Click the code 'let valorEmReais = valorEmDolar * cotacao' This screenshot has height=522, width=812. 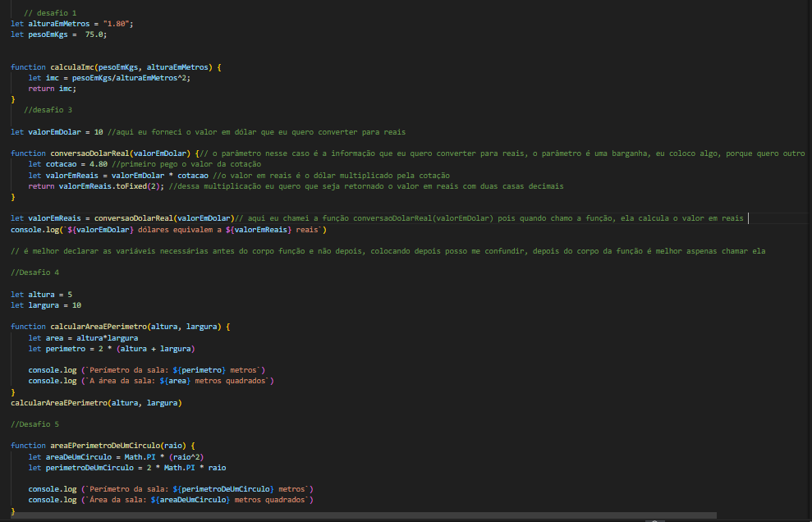point(118,176)
